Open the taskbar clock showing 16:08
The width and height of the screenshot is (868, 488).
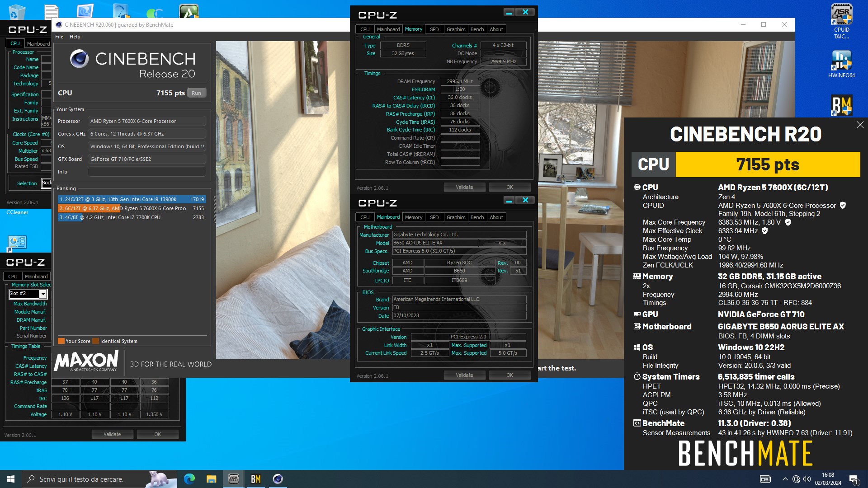point(828,479)
